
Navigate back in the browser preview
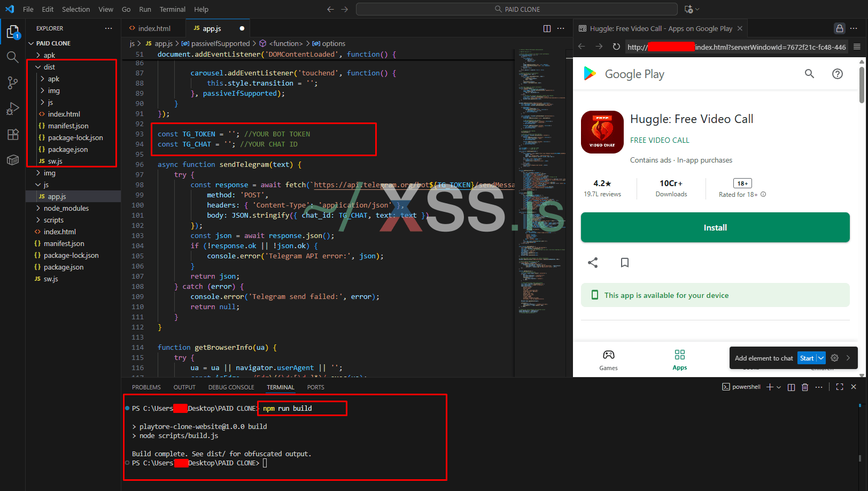coord(582,47)
